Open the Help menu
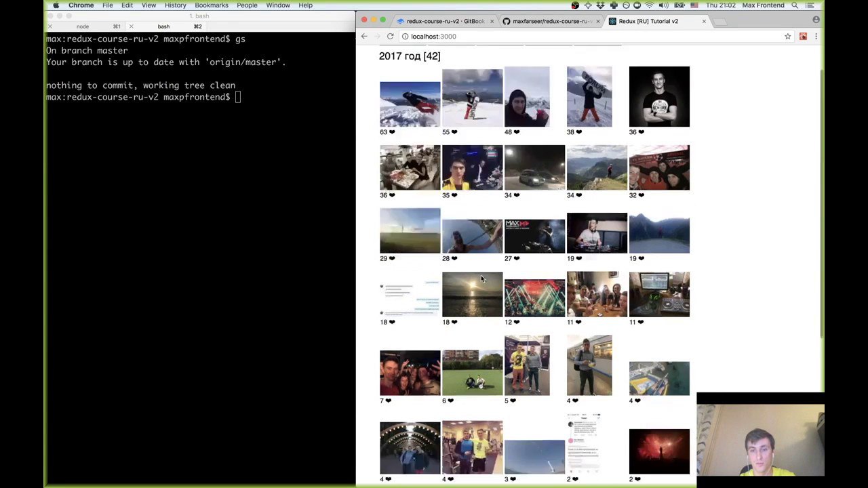This screenshot has width=868, height=488. (x=305, y=5)
